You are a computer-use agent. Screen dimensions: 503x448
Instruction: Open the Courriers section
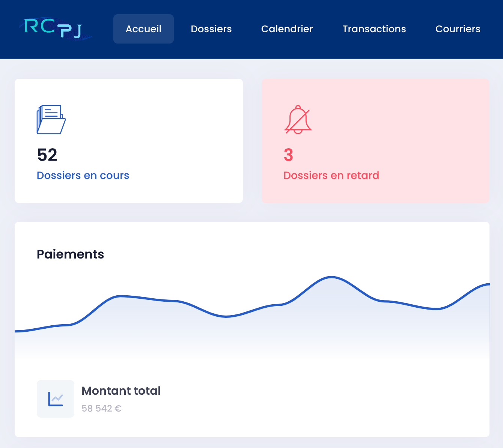coord(458,29)
